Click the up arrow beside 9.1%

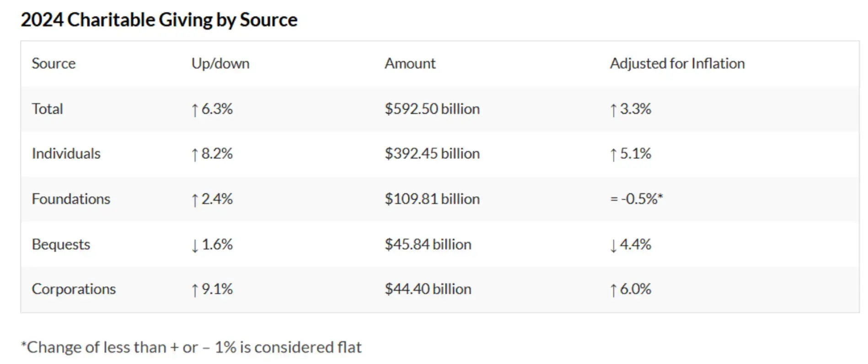tap(195, 290)
